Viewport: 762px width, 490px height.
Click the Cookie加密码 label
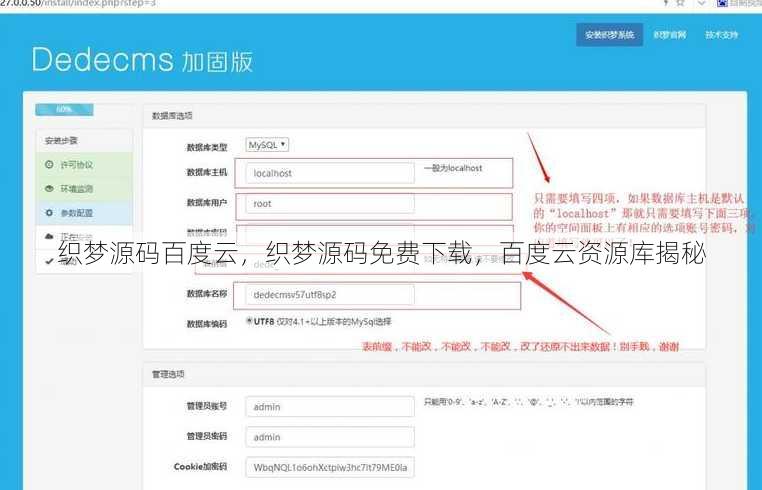(x=200, y=467)
